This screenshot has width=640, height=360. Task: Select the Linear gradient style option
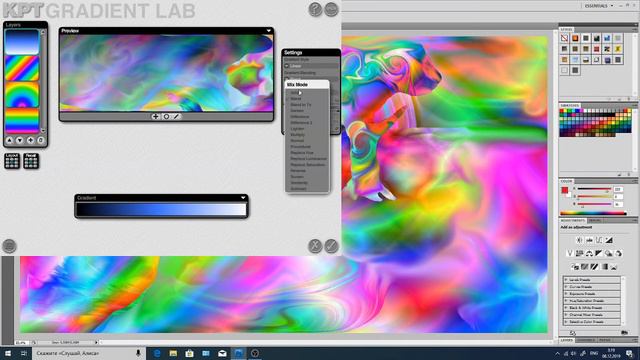(311, 66)
